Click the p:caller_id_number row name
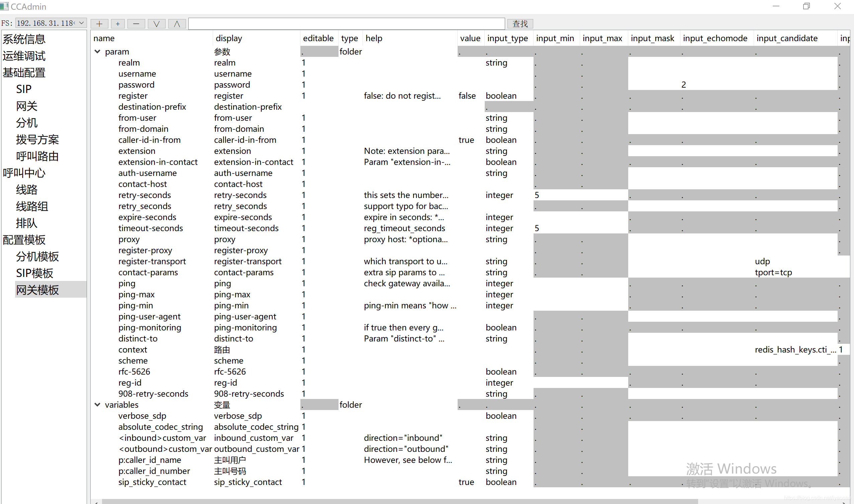 click(154, 471)
